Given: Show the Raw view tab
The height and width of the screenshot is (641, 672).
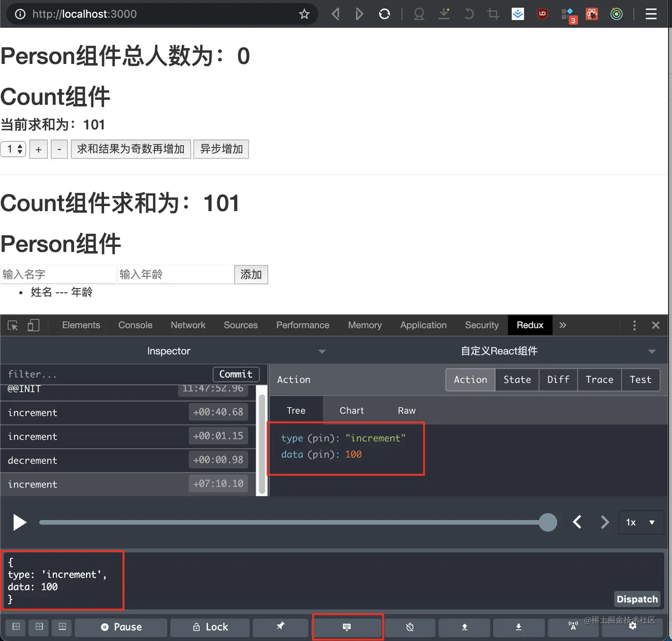Looking at the screenshot, I should tap(407, 411).
